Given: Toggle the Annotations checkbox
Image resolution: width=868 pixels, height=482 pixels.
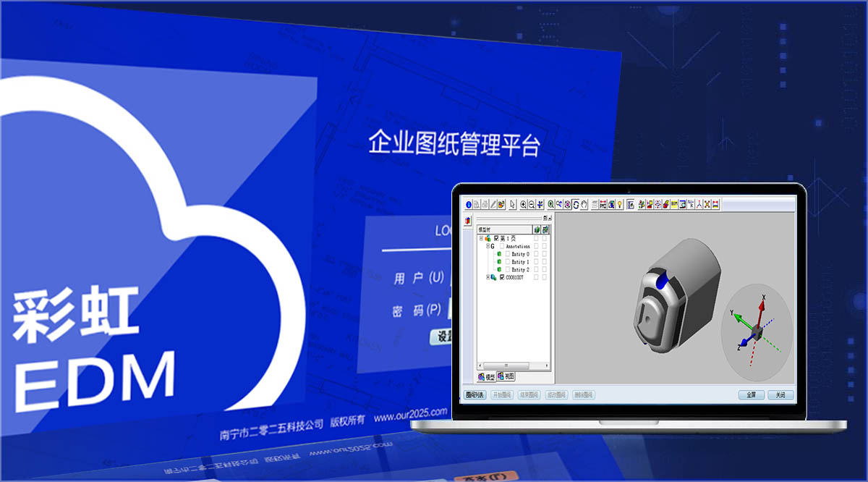Looking at the screenshot, I should [x=502, y=246].
